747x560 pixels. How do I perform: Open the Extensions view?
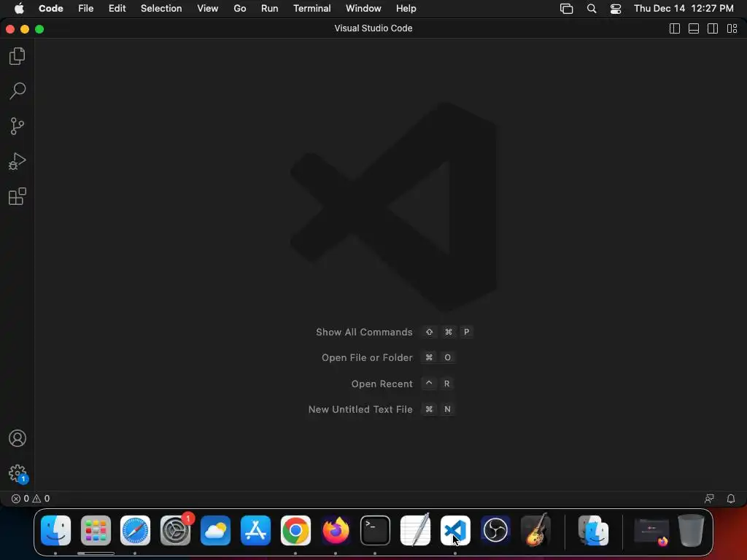tap(18, 196)
